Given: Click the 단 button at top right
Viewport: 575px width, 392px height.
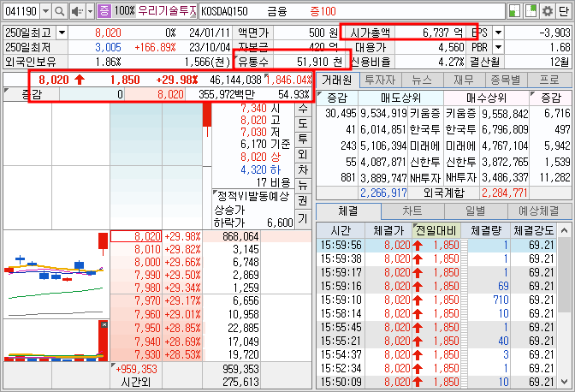Looking at the screenshot, I should point(563,11).
